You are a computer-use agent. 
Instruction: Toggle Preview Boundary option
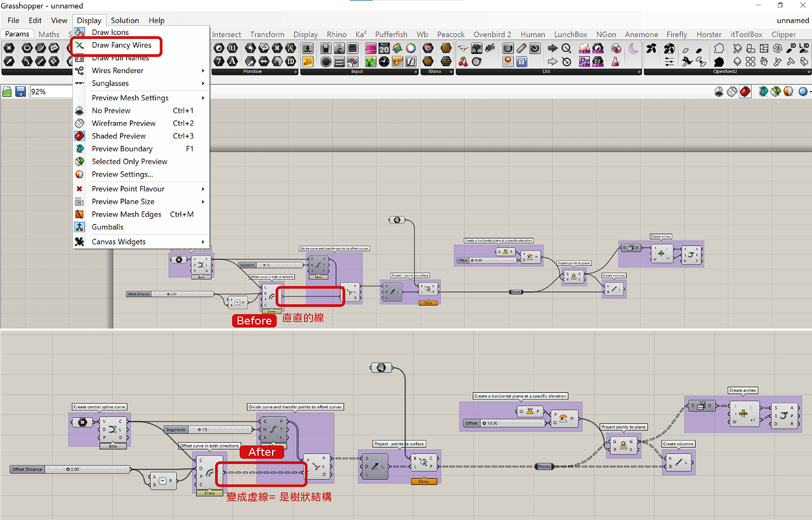[x=141, y=149]
